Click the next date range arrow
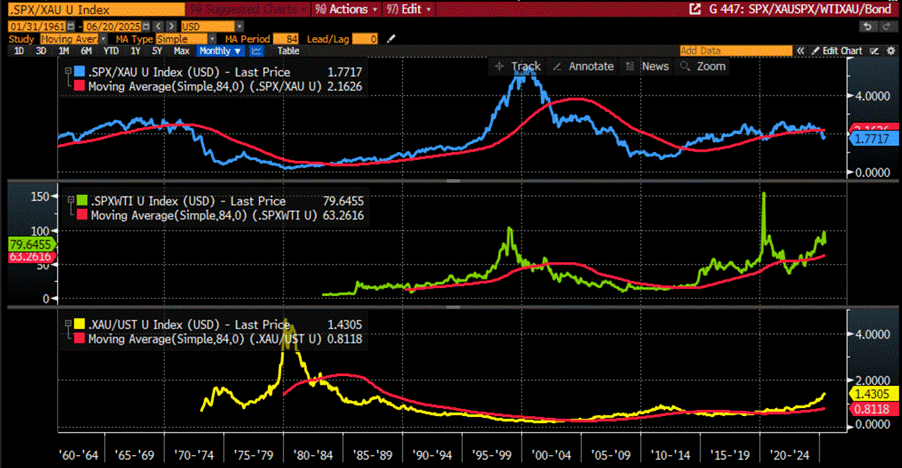The height and width of the screenshot is (468, 902). click(x=171, y=26)
